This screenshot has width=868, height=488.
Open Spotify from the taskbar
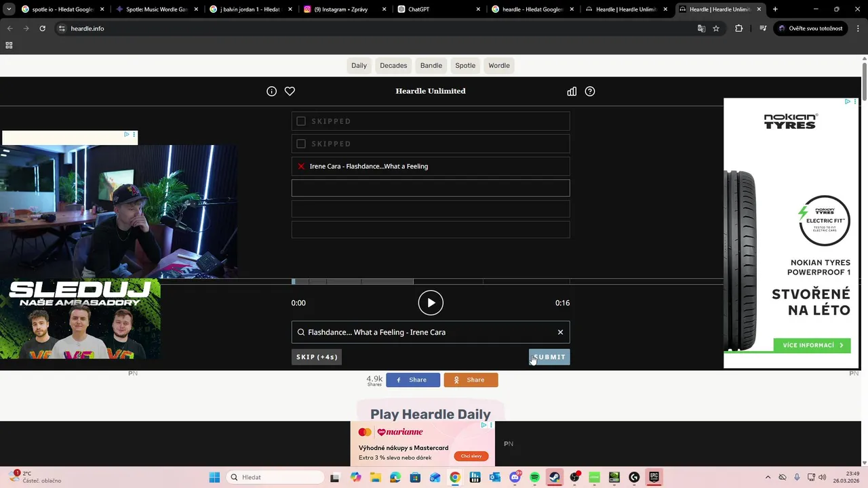pyautogui.click(x=535, y=477)
